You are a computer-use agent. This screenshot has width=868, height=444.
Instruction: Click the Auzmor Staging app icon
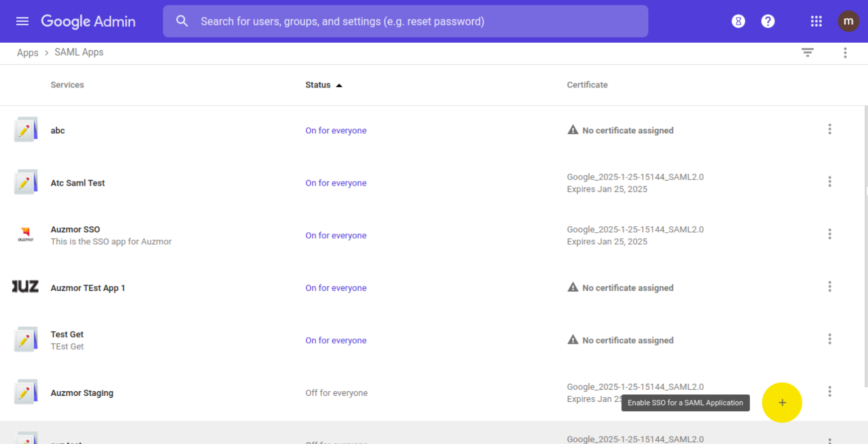[x=26, y=392]
